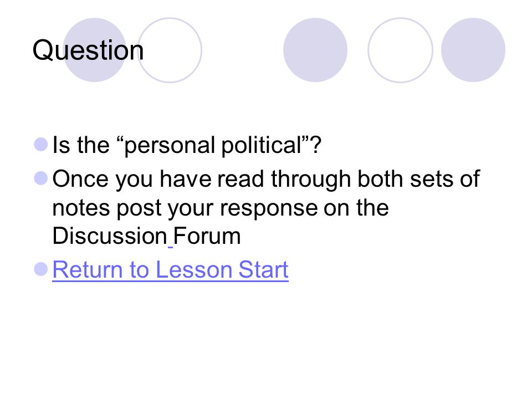The image size is (532, 399).
Task: Select the Is the "personal political"? question line
Action: click(x=187, y=146)
